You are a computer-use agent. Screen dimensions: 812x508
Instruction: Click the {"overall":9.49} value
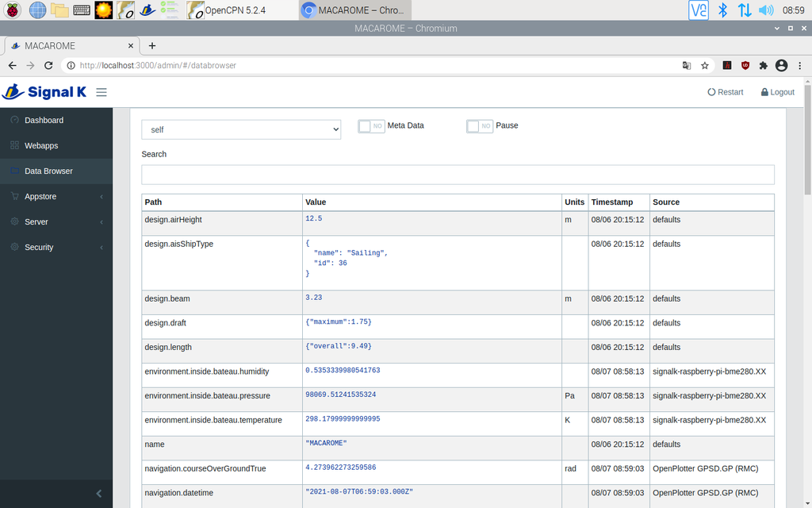pyautogui.click(x=339, y=346)
